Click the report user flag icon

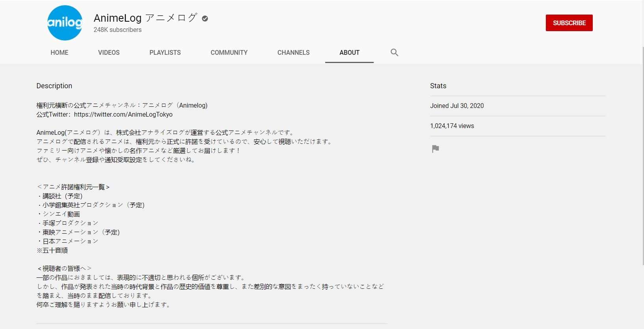(436, 149)
